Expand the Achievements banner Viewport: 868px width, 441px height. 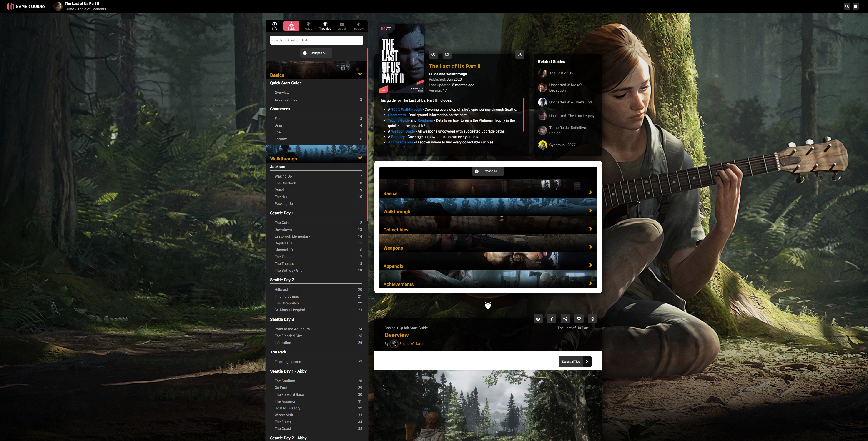(x=488, y=279)
